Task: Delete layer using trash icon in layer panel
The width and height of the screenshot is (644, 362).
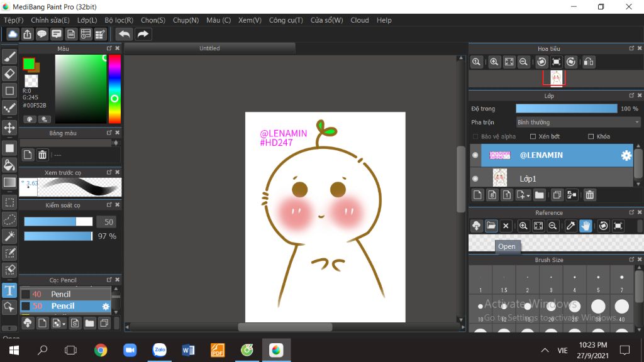Action: click(x=589, y=195)
